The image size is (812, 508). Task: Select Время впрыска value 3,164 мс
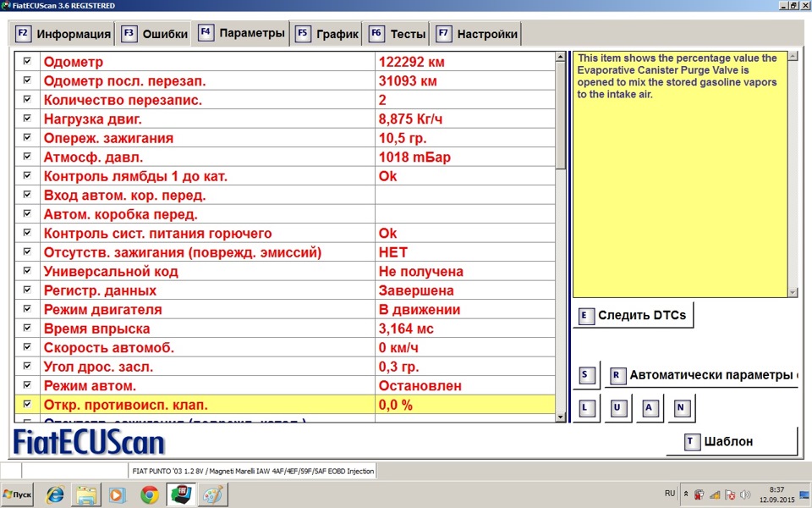[x=406, y=329]
